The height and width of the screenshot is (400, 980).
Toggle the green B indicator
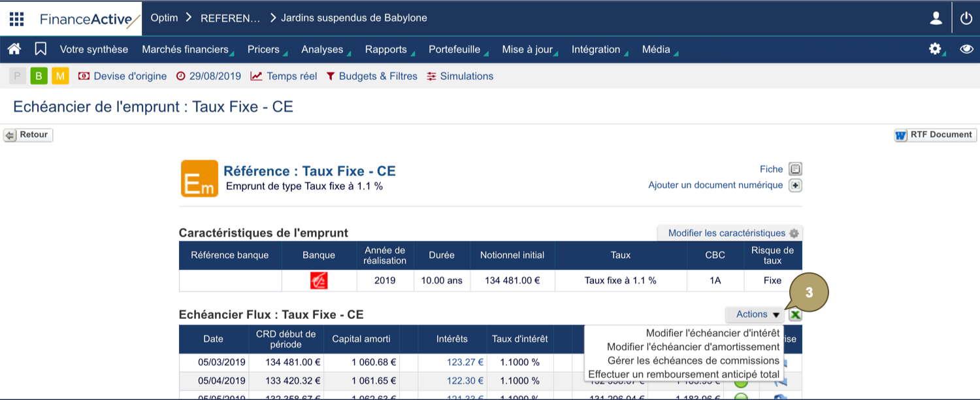click(39, 76)
